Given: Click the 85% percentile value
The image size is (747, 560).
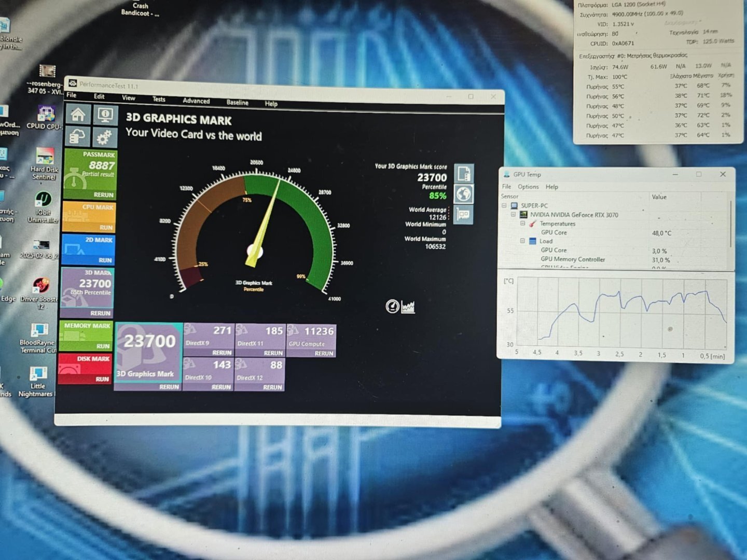Looking at the screenshot, I should coord(438,195).
